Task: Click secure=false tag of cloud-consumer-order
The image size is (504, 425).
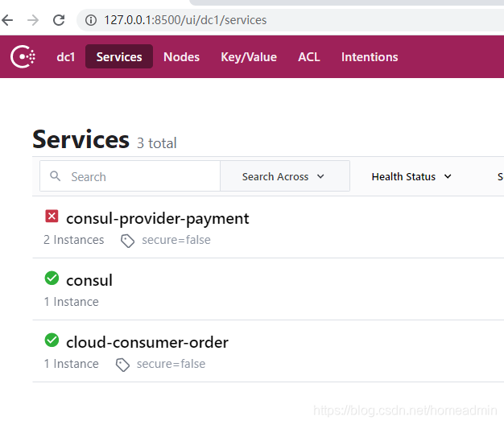Action: (171, 364)
